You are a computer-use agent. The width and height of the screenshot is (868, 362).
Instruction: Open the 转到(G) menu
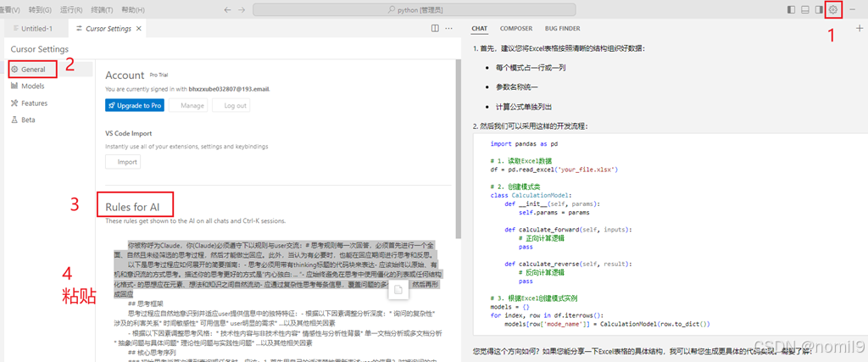pyautogui.click(x=40, y=10)
